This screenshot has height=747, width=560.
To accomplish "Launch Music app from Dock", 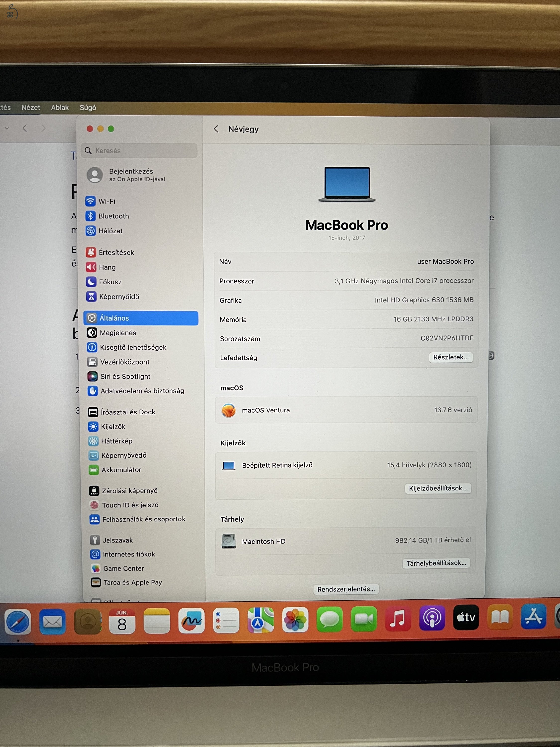I will pyautogui.click(x=398, y=619).
